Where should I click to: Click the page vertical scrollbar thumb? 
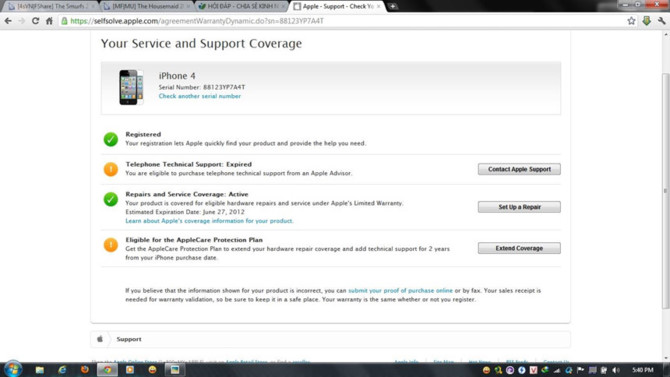click(x=666, y=190)
